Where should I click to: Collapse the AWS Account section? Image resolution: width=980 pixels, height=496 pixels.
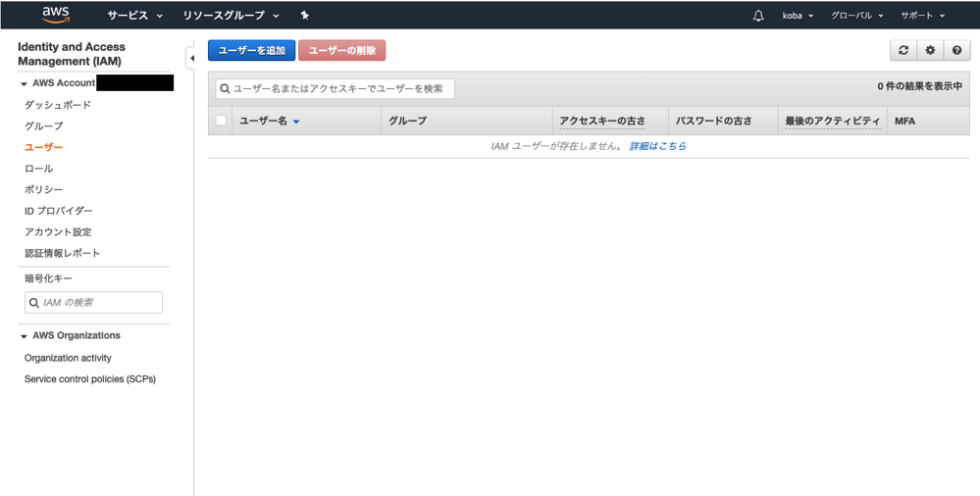[x=24, y=83]
